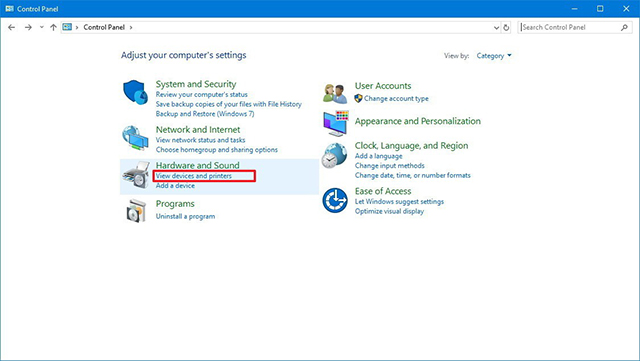
Task: Click the User Accounts people icon
Action: click(x=335, y=93)
